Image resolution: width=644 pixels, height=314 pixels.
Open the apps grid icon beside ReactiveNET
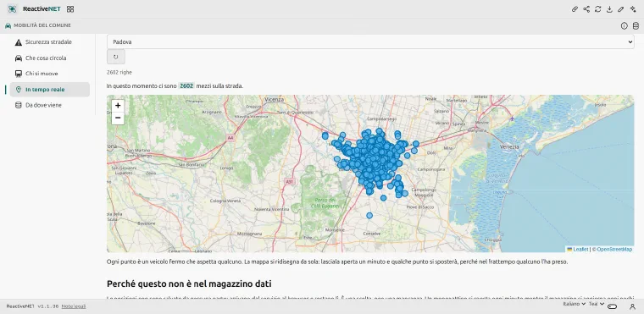click(70, 9)
